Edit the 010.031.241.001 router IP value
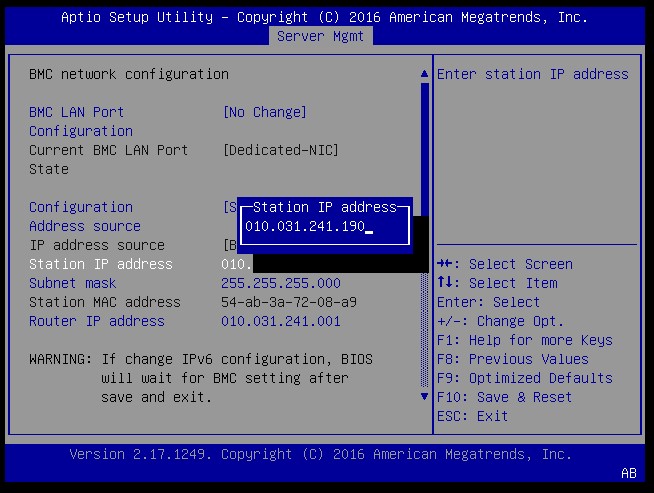Screen dimensions: 654x493 click(x=280, y=321)
